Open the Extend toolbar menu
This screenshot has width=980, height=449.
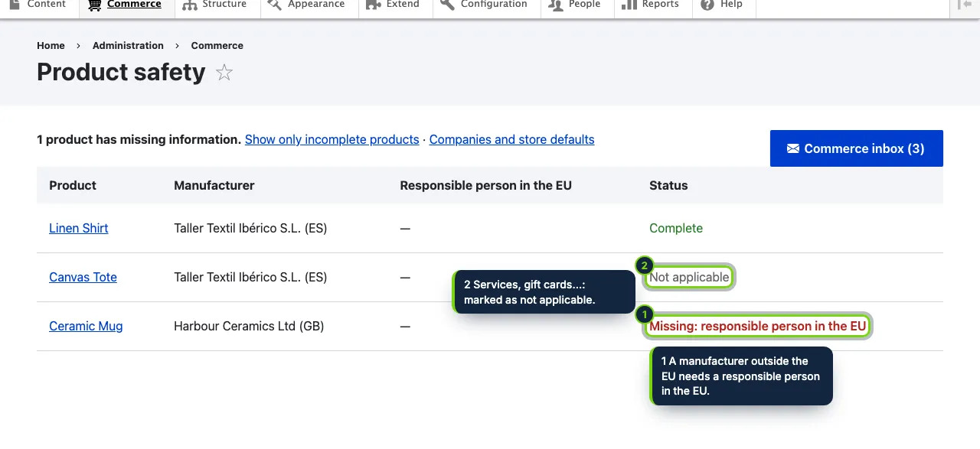coord(394,5)
